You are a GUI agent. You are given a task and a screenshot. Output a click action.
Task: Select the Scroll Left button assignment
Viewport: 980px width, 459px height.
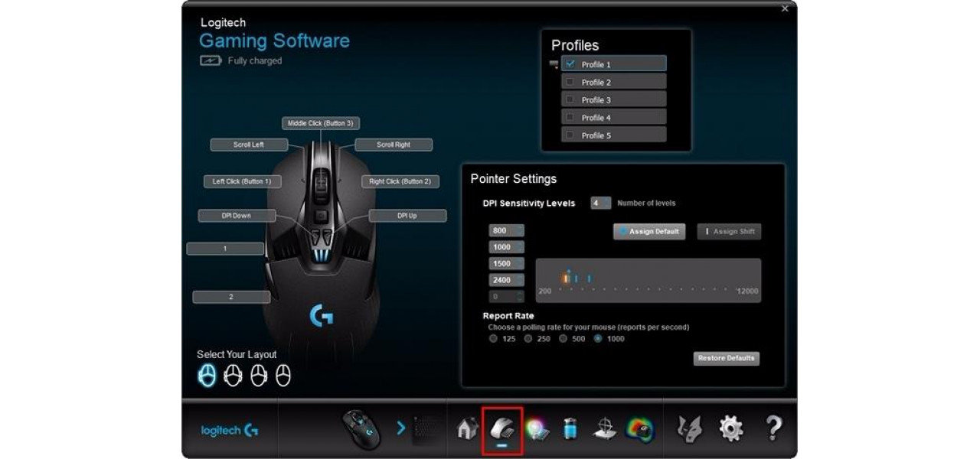pos(249,145)
